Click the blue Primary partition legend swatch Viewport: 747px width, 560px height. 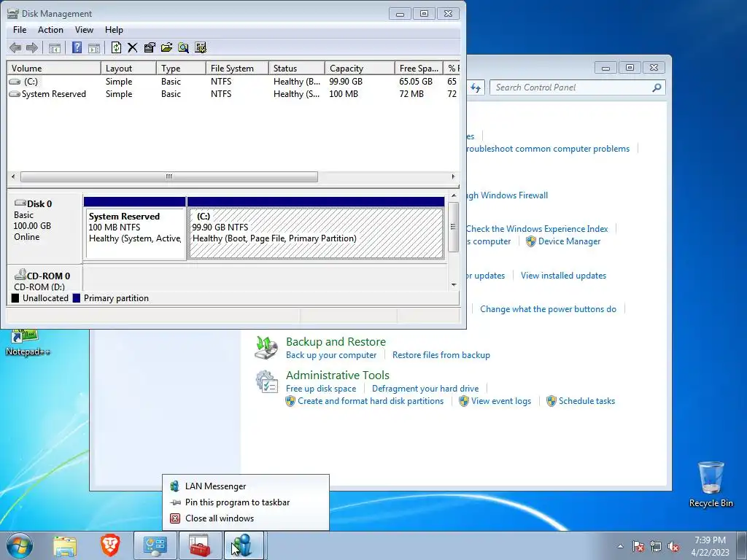pos(76,298)
